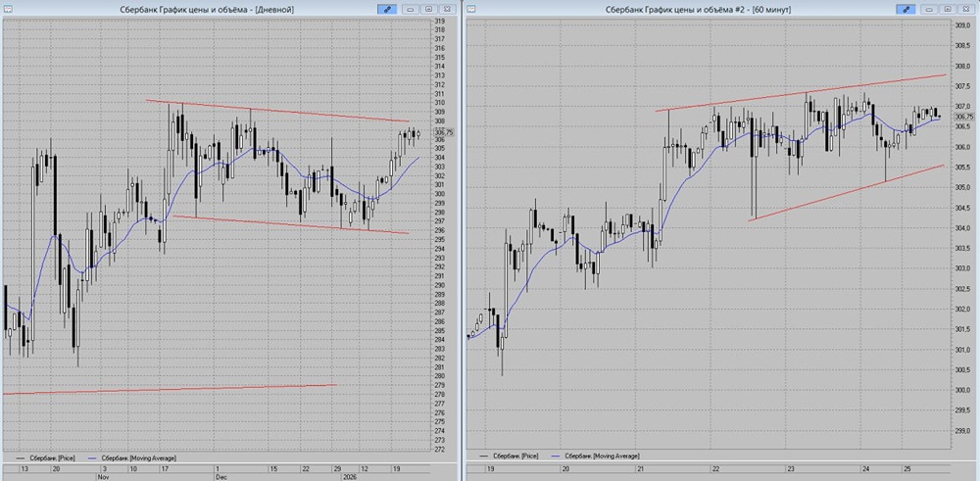Maximize the Дневной chart window
This screenshot has height=481, width=980.
[x=429, y=9]
